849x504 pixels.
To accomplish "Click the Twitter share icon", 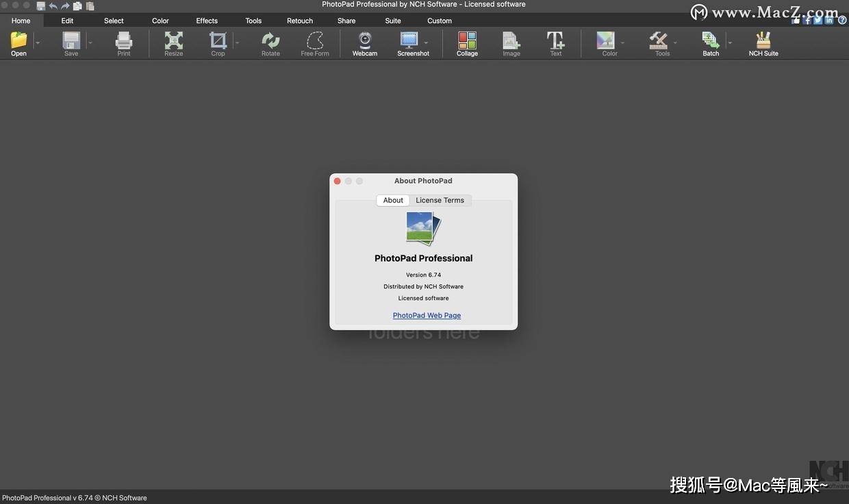I will click(x=818, y=20).
